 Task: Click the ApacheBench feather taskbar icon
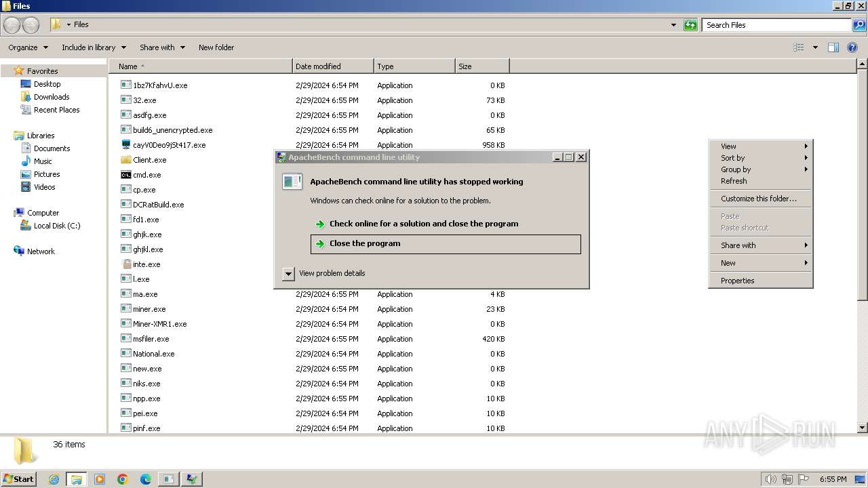tap(192, 479)
